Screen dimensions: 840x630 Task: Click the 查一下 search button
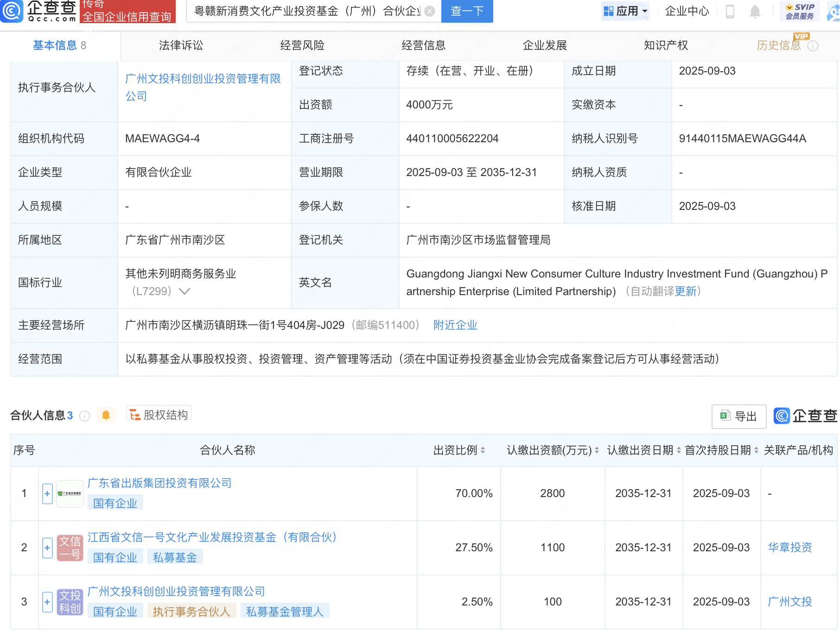click(x=467, y=11)
